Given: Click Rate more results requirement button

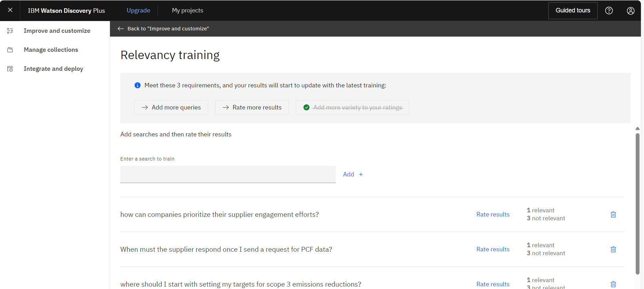Looking at the screenshot, I should 252,107.
